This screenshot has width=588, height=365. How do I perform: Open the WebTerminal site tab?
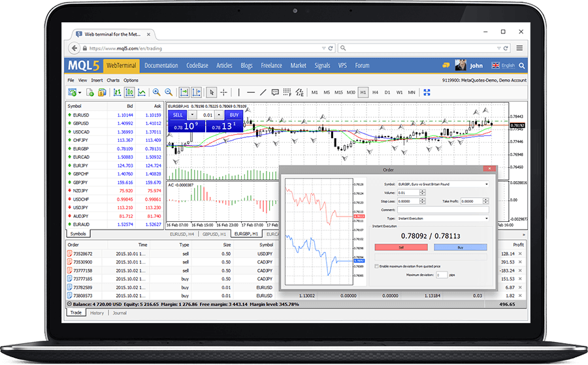pos(121,65)
